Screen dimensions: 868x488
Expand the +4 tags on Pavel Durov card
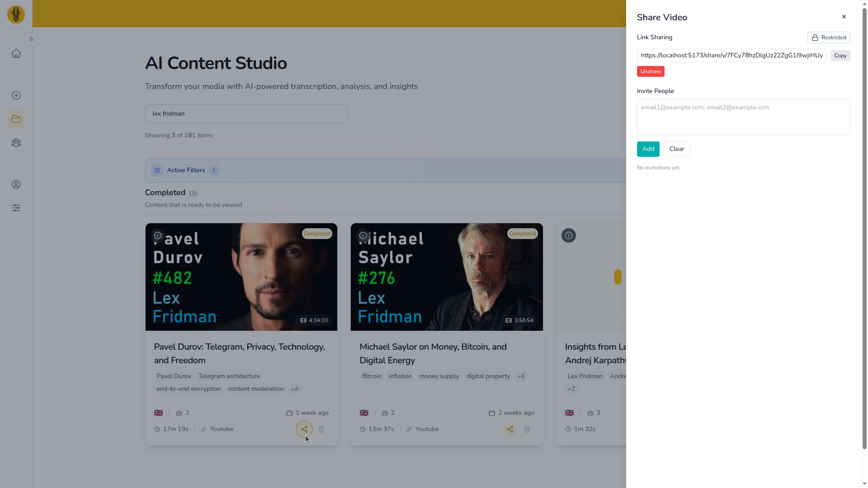tap(294, 389)
